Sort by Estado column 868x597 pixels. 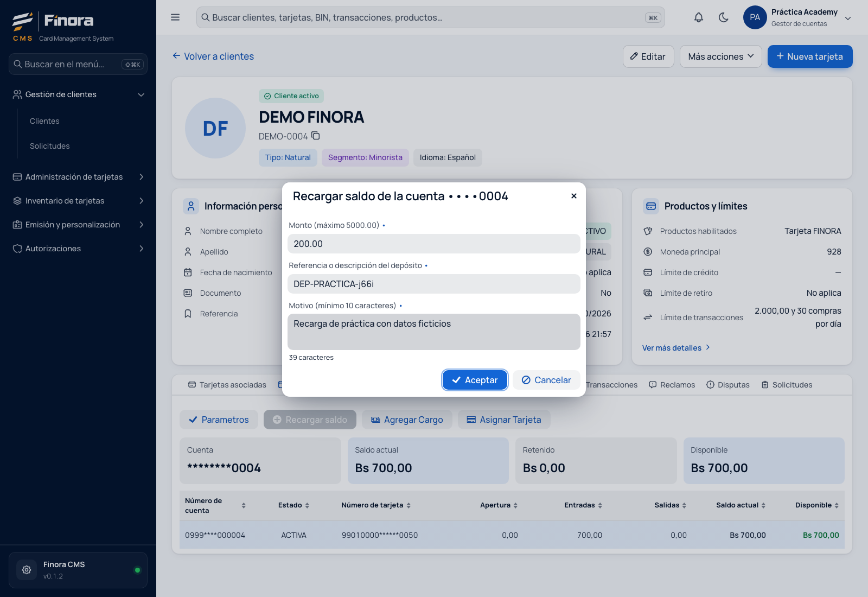click(307, 505)
